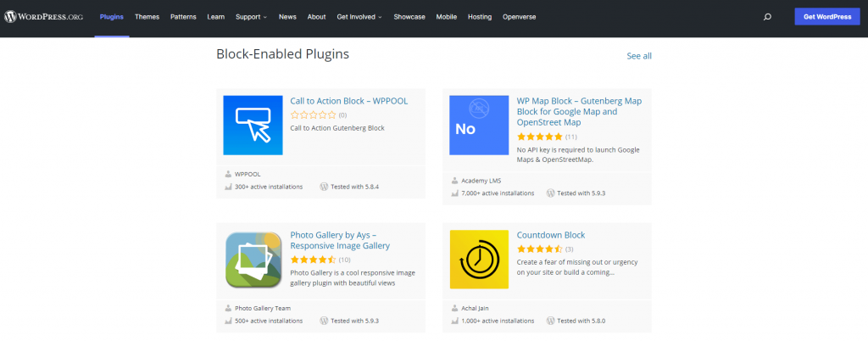868x341 pixels.
Task: Click the (11) rating count
Action: (571, 137)
